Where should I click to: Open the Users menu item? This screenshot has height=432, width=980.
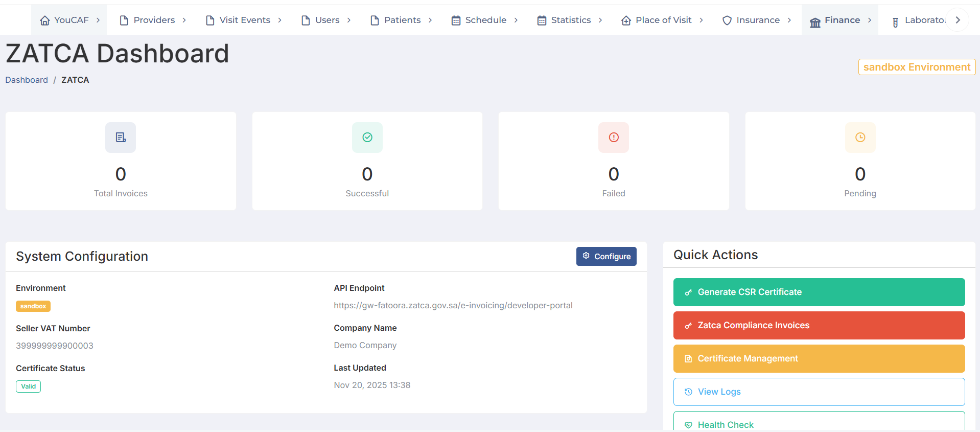327,20
